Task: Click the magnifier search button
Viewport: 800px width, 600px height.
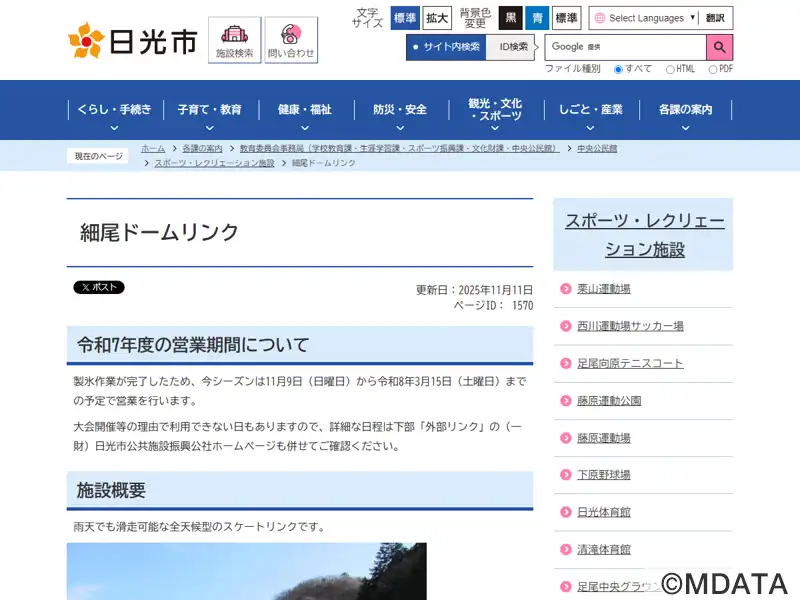Action: [x=719, y=47]
